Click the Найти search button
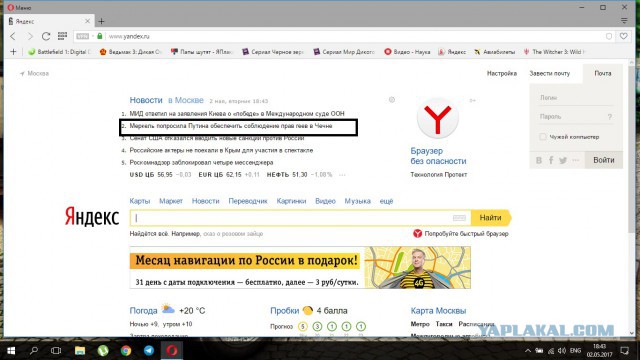 coord(491,218)
